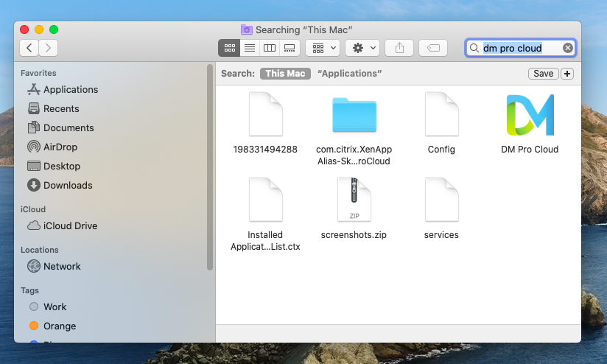The height and width of the screenshot is (364, 607).
Task: Select the services file icon
Action: click(x=442, y=200)
